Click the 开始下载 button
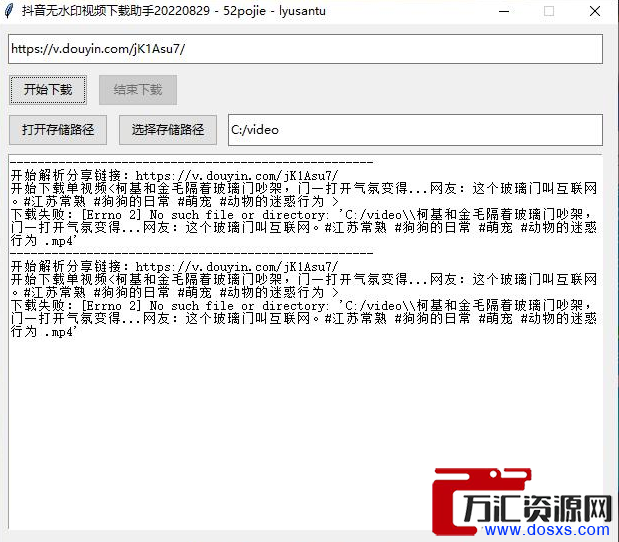 click(x=48, y=90)
